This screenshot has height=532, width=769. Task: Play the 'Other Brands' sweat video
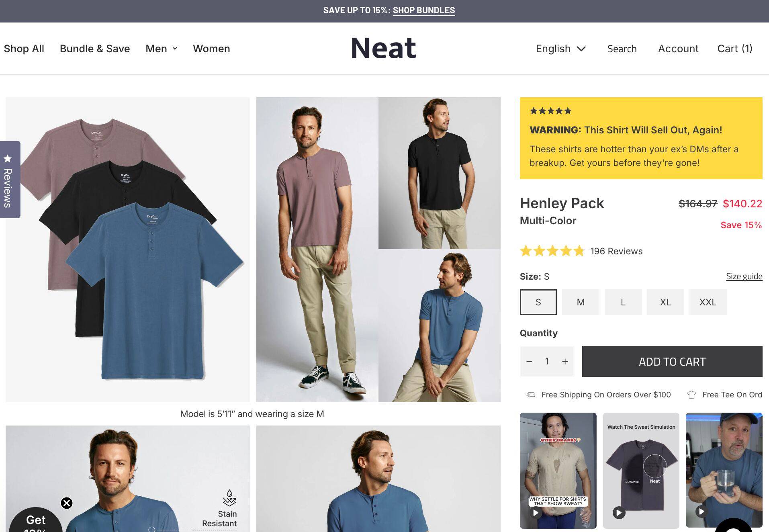[536, 513]
